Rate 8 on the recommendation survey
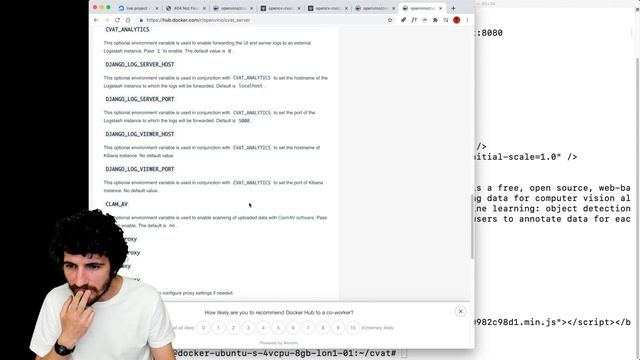Viewport: 640px width, 360px height. coord(323,328)
